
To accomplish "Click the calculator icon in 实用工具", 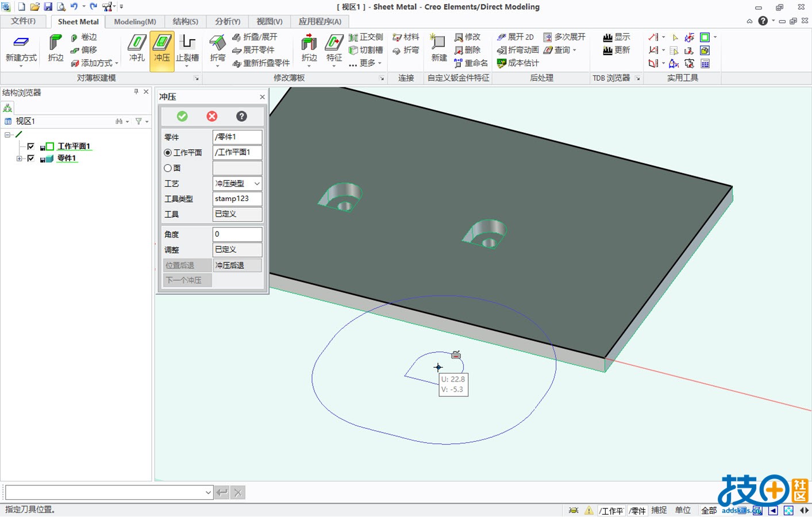I will point(705,63).
